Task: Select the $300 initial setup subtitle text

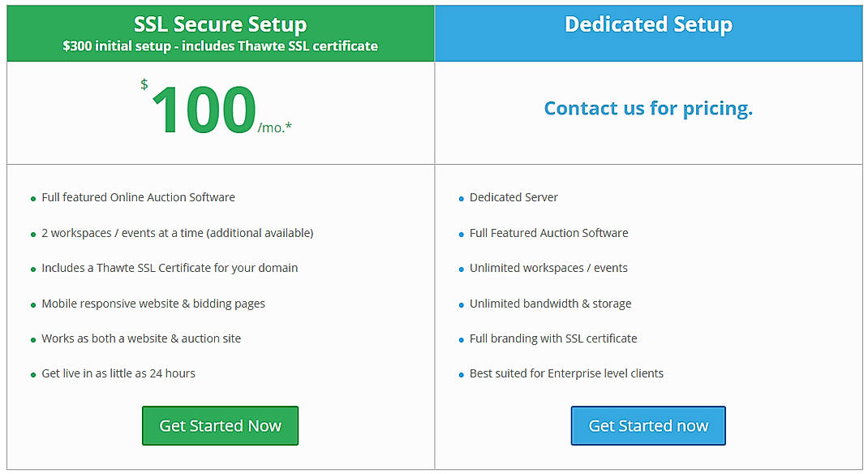Action: point(220,46)
